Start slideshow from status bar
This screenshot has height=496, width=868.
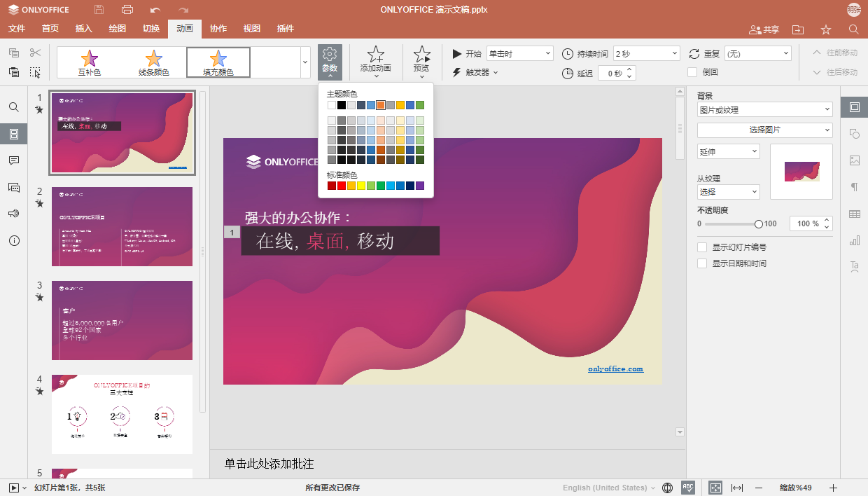pyautogui.click(x=14, y=488)
